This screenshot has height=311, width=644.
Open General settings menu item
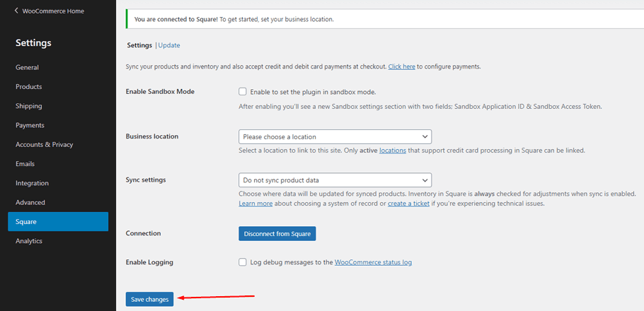(x=27, y=67)
